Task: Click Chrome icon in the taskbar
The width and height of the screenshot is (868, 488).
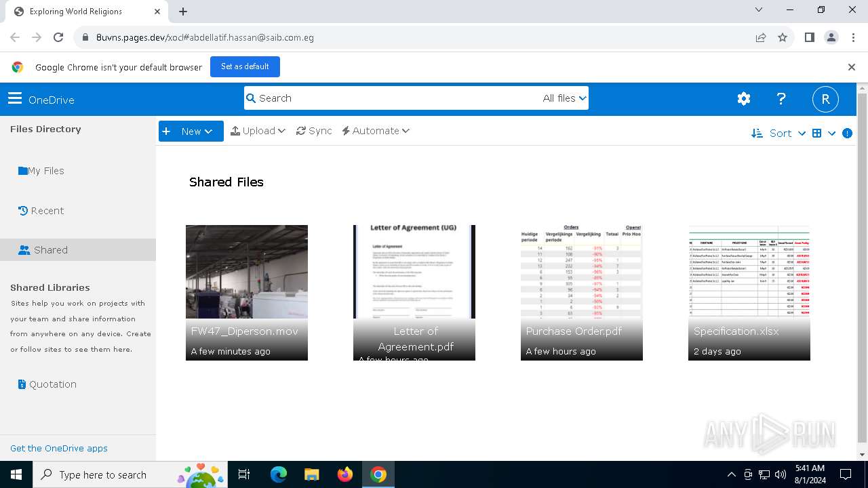Action: 378,474
